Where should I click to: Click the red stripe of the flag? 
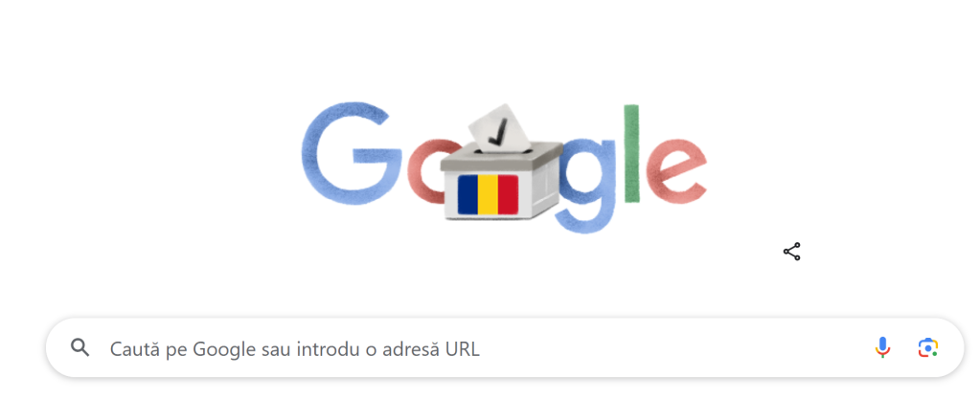[508, 194]
